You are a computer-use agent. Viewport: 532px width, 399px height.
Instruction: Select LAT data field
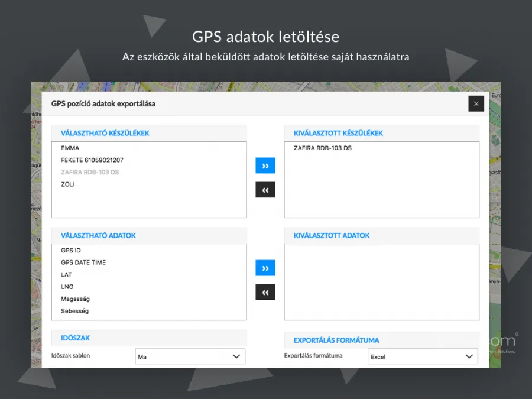click(149, 274)
